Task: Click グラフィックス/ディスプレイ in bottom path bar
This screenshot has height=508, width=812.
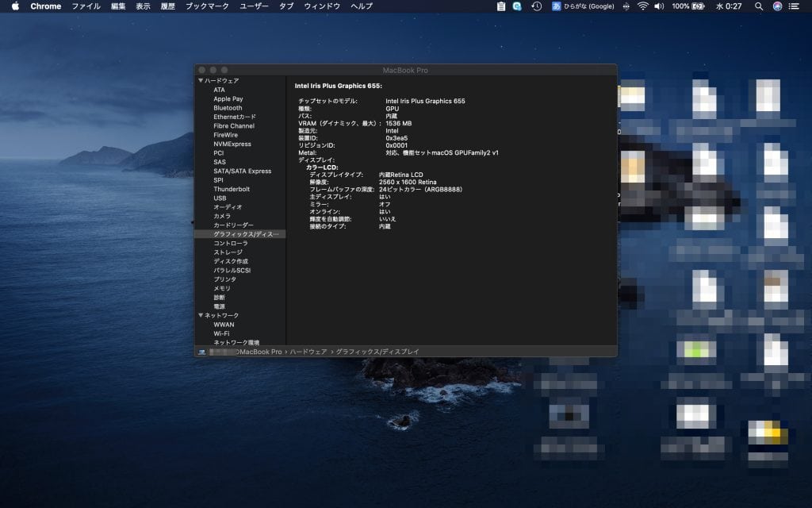Action: click(x=377, y=352)
